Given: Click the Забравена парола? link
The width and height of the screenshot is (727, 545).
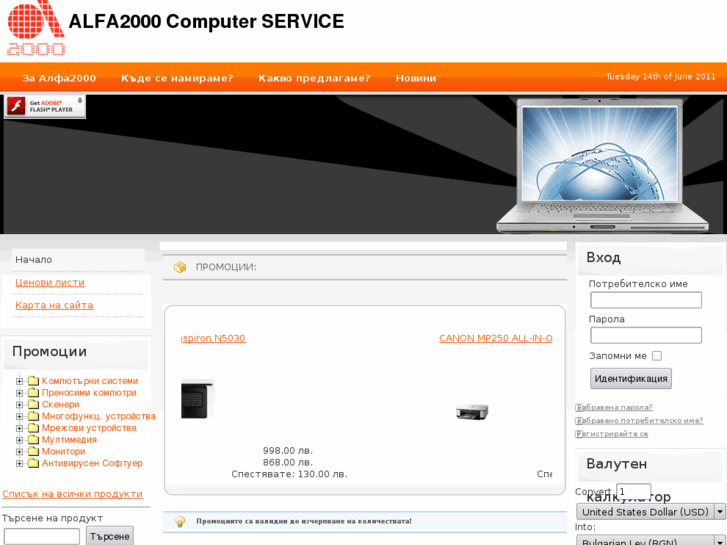Looking at the screenshot, I should [613, 407].
